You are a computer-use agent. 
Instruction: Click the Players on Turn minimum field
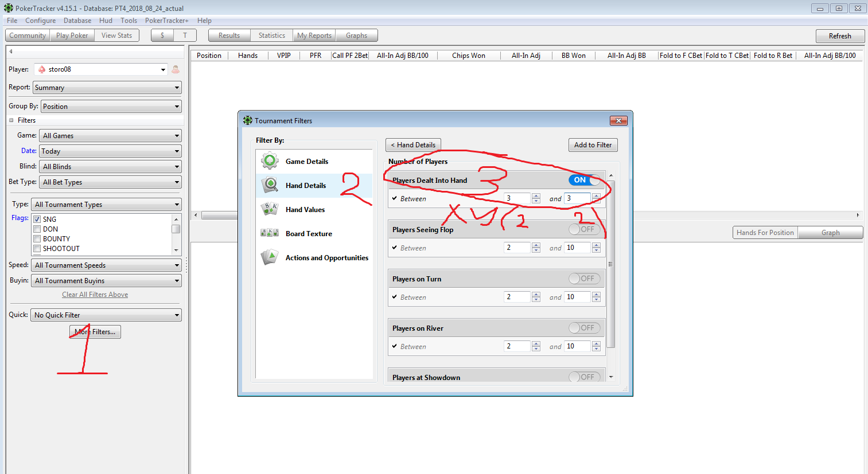pos(516,297)
